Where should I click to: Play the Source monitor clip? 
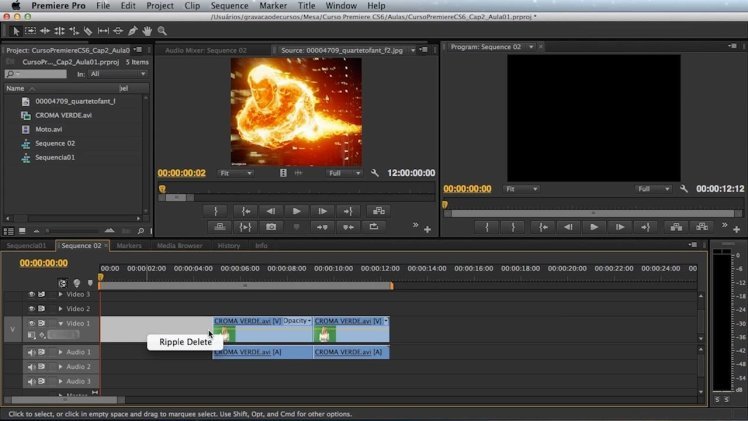tap(297, 211)
